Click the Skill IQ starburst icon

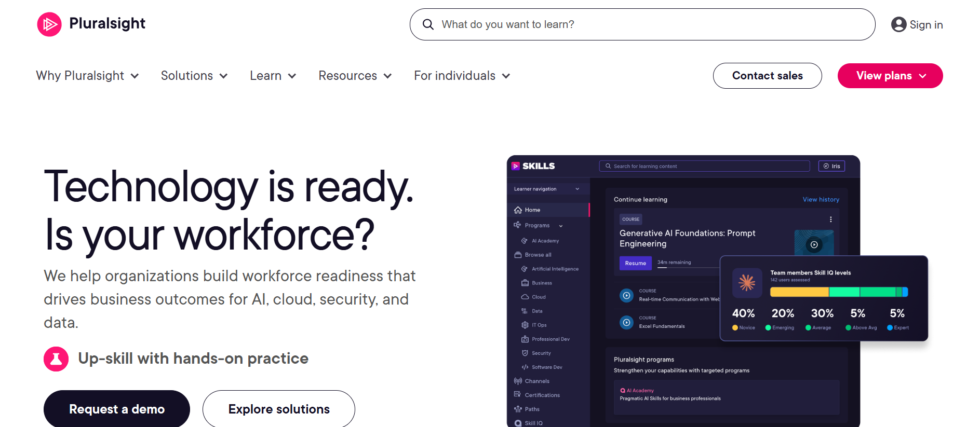pos(747,283)
